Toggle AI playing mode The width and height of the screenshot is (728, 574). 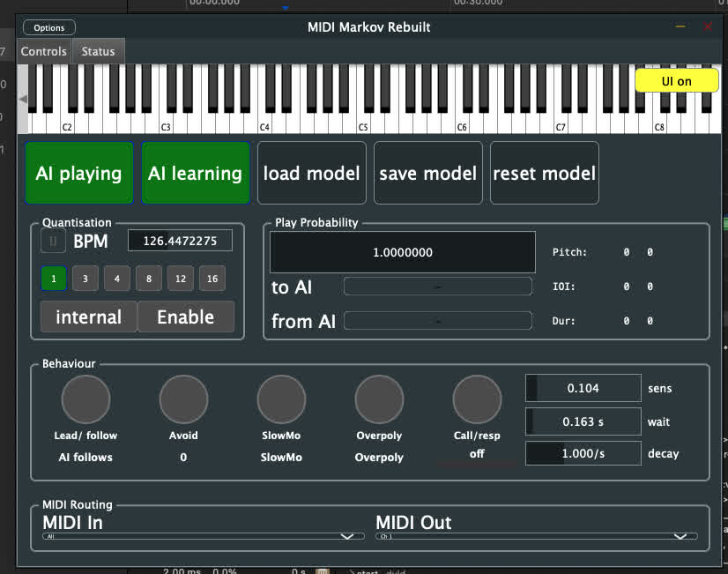point(79,173)
